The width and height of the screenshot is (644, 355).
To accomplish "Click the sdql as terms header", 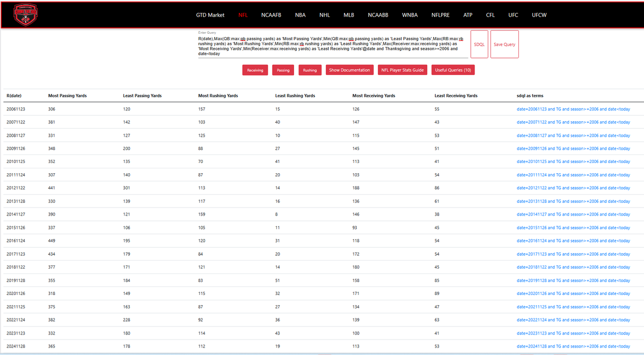I will (x=530, y=95).
